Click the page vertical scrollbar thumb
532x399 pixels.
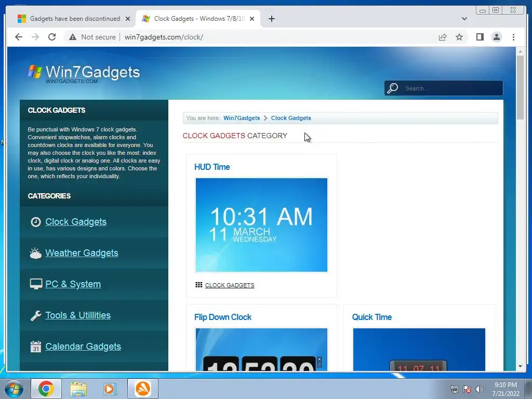coord(520,87)
